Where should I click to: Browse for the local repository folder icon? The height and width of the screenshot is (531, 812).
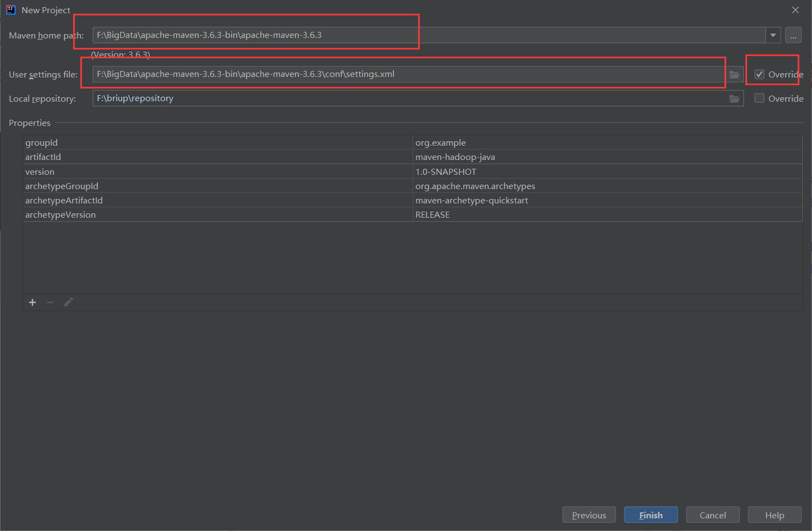(734, 98)
